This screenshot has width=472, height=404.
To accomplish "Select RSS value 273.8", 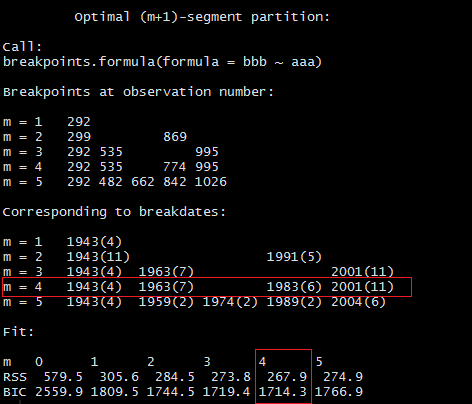I will coord(231,377).
